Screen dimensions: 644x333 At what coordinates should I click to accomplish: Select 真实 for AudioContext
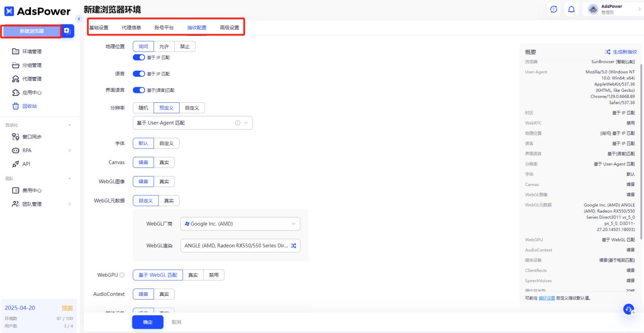click(164, 294)
